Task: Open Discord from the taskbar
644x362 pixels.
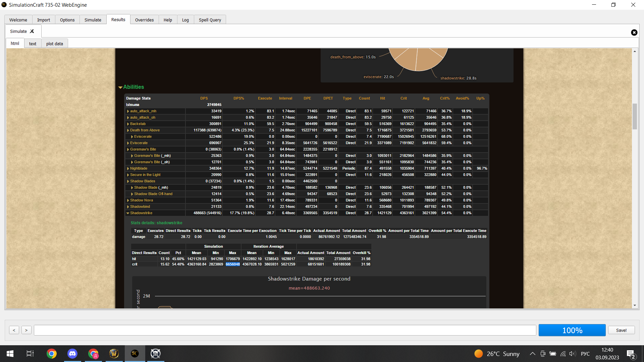Action: click(x=72, y=354)
